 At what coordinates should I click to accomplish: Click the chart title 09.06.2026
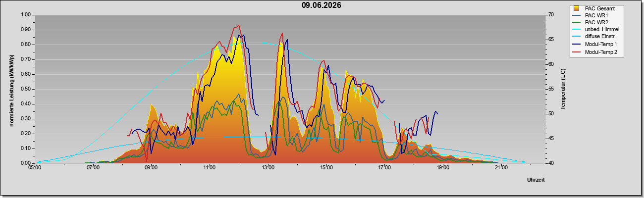322,5
